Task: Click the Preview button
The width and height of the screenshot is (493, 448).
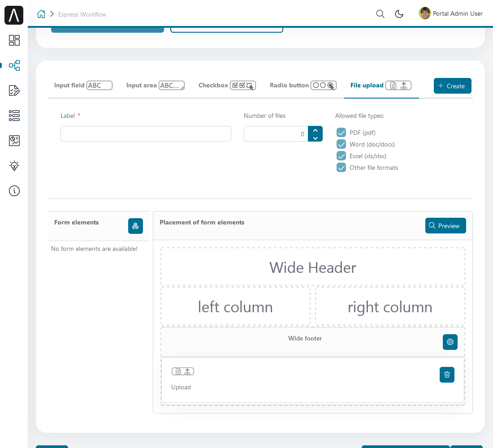Action: click(x=445, y=226)
